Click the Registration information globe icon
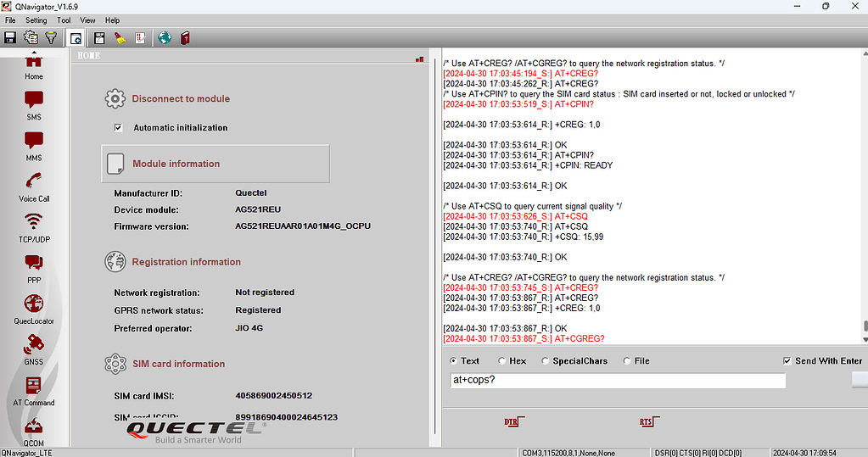Image resolution: width=868 pixels, height=457 pixels. 115,262
